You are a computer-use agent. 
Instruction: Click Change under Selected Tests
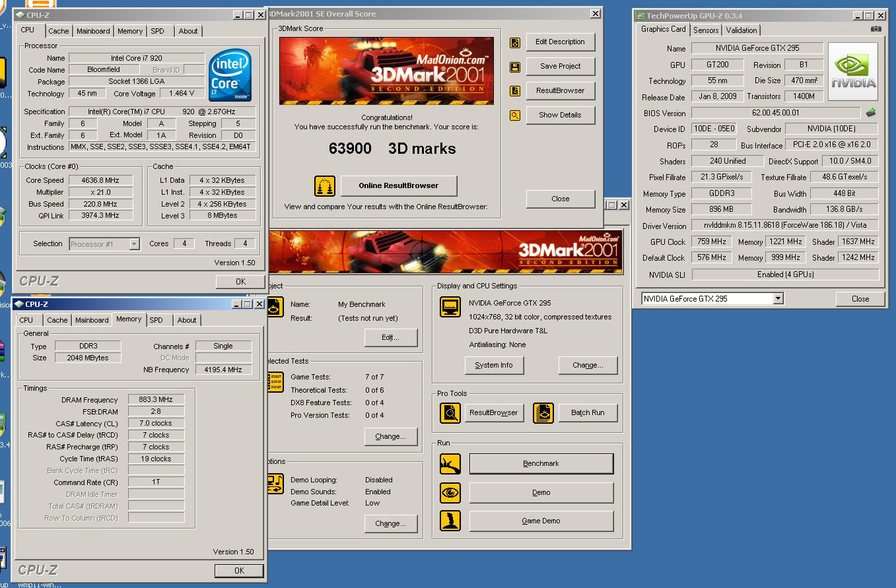click(x=391, y=437)
